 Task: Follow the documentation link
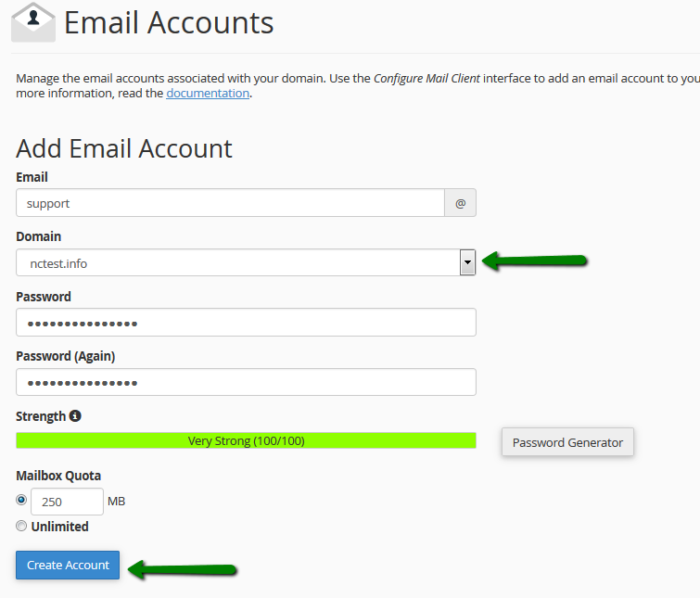click(208, 93)
